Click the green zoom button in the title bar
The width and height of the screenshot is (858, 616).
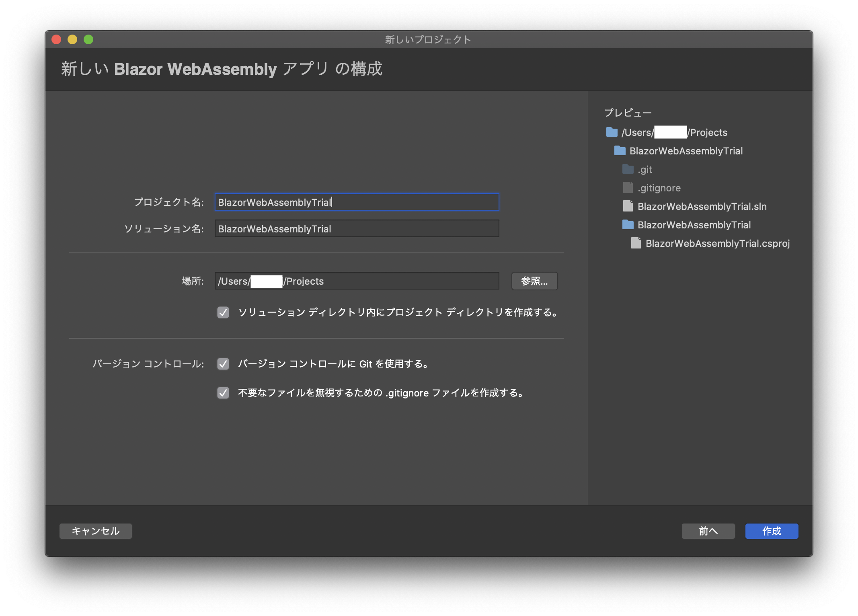[88, 39]
